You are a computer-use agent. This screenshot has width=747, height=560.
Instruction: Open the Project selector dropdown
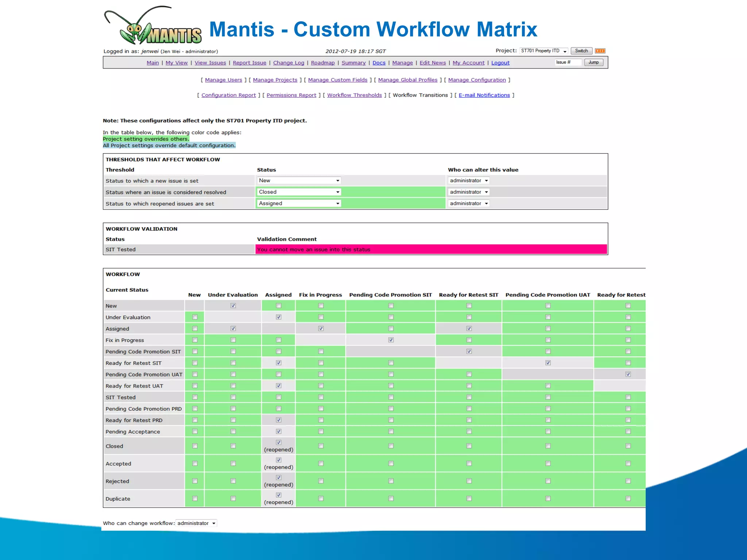click(543, 51)
